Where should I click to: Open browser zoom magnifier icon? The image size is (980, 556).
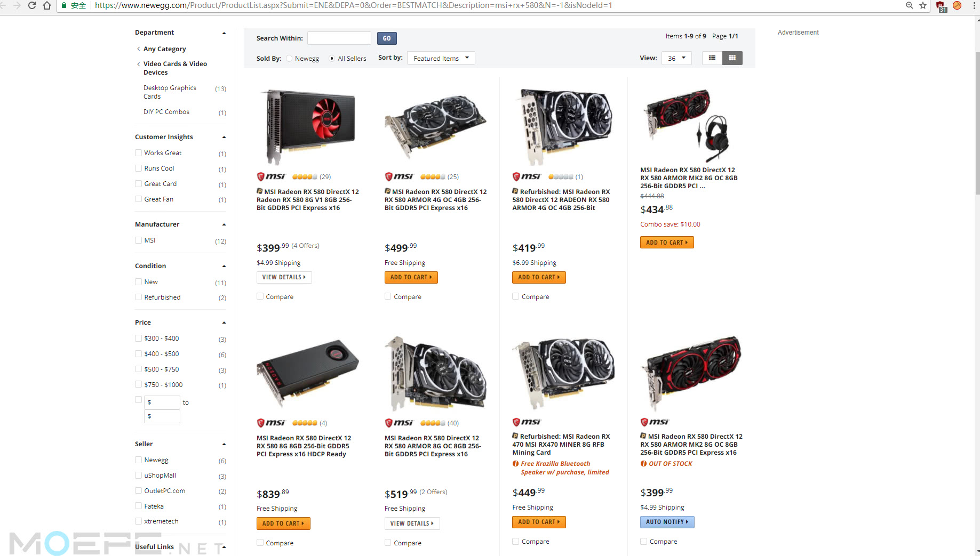pos(909,5)
